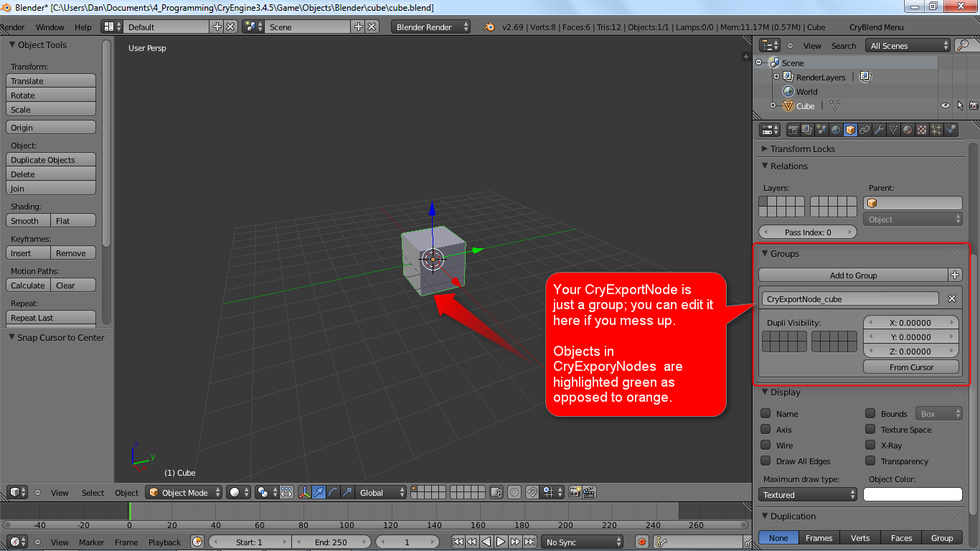Enable the Bounds checkbox

click(870, 413)
